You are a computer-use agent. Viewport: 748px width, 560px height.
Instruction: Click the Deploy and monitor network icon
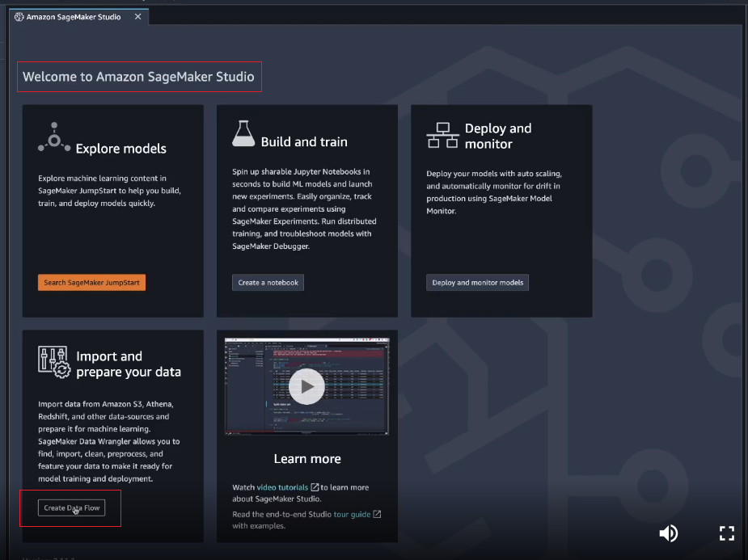tap(442, 136)
